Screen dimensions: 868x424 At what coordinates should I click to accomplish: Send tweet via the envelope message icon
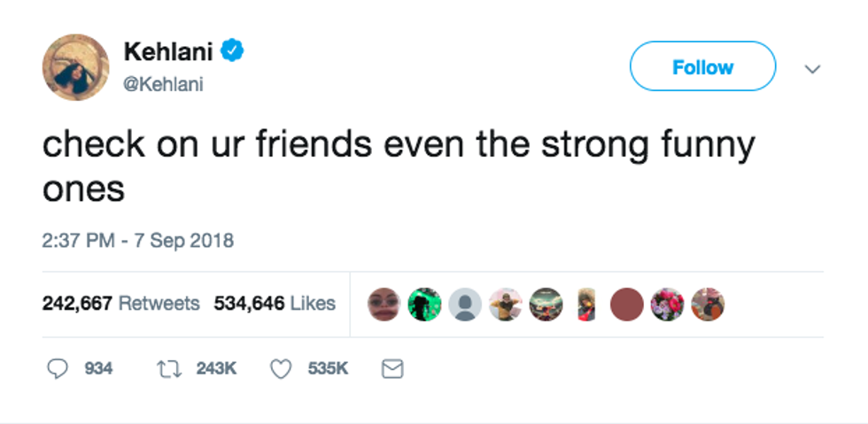(x=392, y=368)
